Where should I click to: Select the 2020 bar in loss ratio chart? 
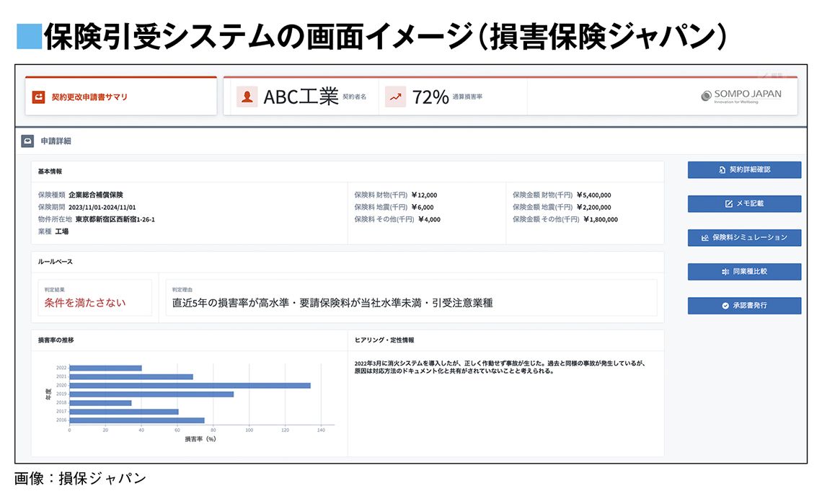point(190,385)
